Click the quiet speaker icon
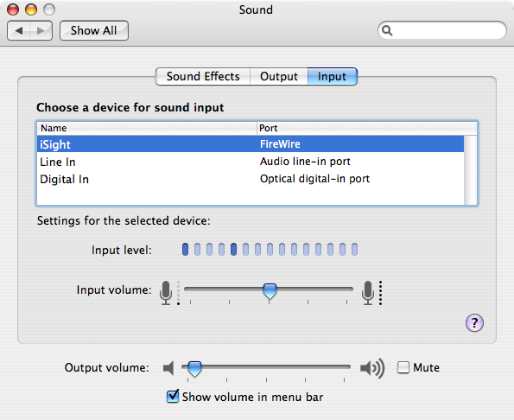Viewport: 514px width, 420px height. click(x=168, y=368)
